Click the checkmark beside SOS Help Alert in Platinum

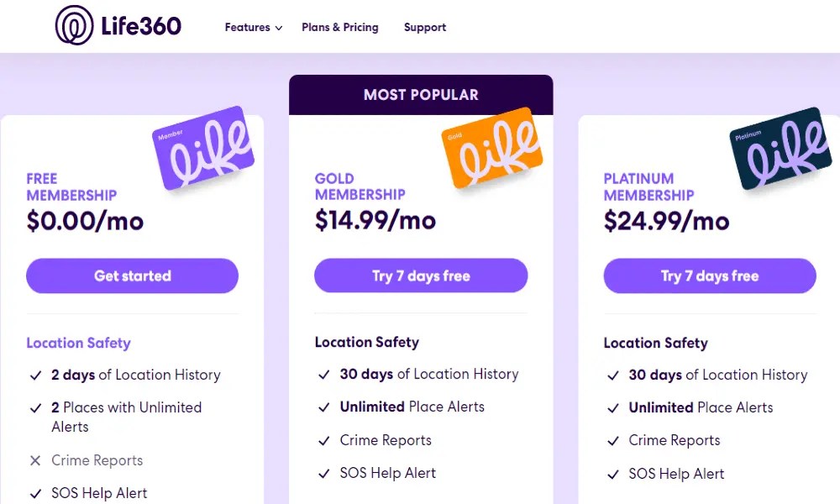point(613,474)
